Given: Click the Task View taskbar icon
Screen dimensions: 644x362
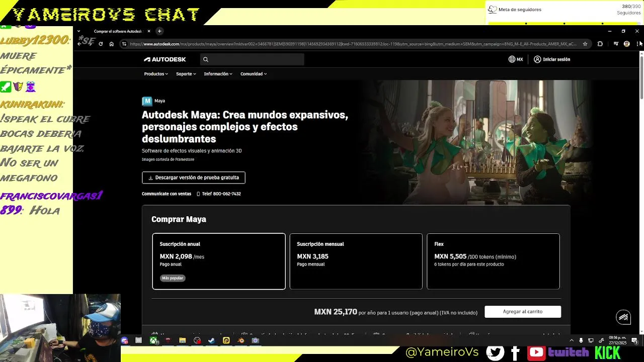Looking at the screenshot, I should tap(139, 340).
